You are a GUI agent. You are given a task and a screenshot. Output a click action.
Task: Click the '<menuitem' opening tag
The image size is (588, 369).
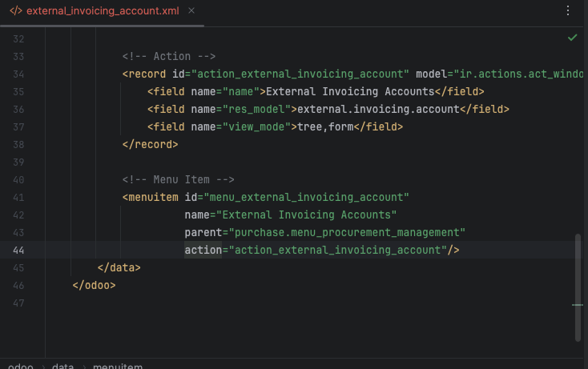tap(151, 198)
